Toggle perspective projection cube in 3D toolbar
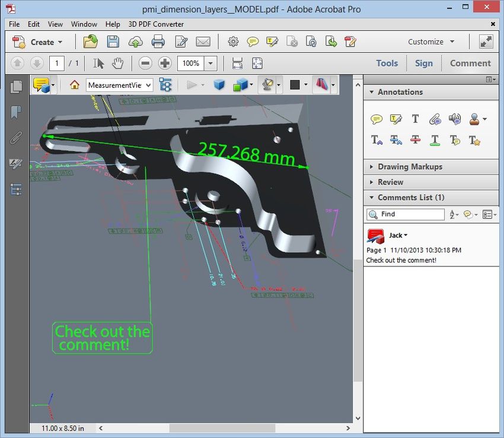Viewport: 504px width, 438px height. [219, 85]
